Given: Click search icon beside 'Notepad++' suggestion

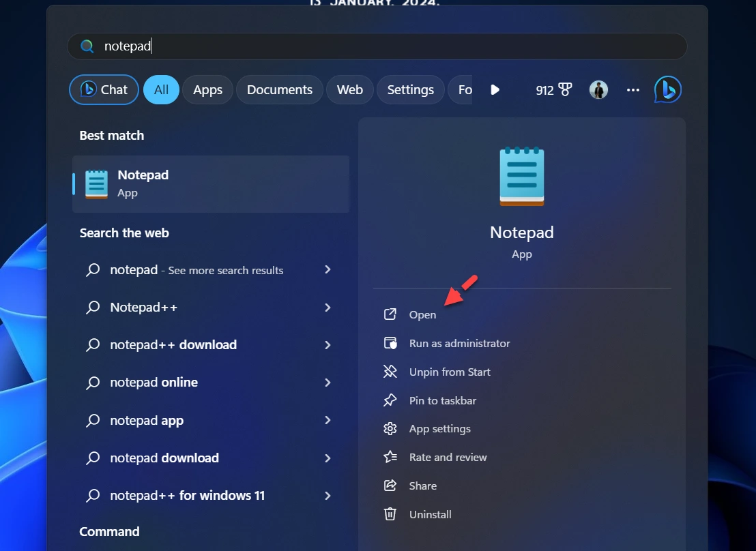Looking at the screenshot, I should coord(93,307).
